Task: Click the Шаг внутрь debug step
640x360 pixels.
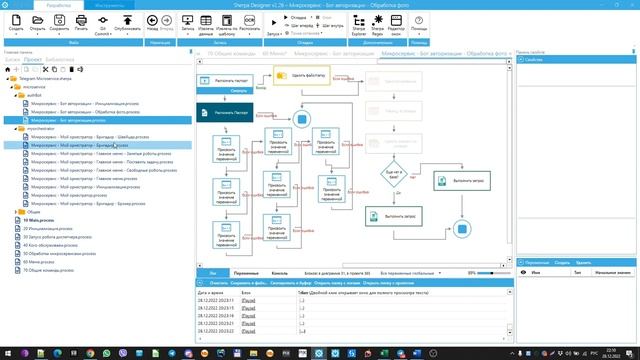Action: 330,25
